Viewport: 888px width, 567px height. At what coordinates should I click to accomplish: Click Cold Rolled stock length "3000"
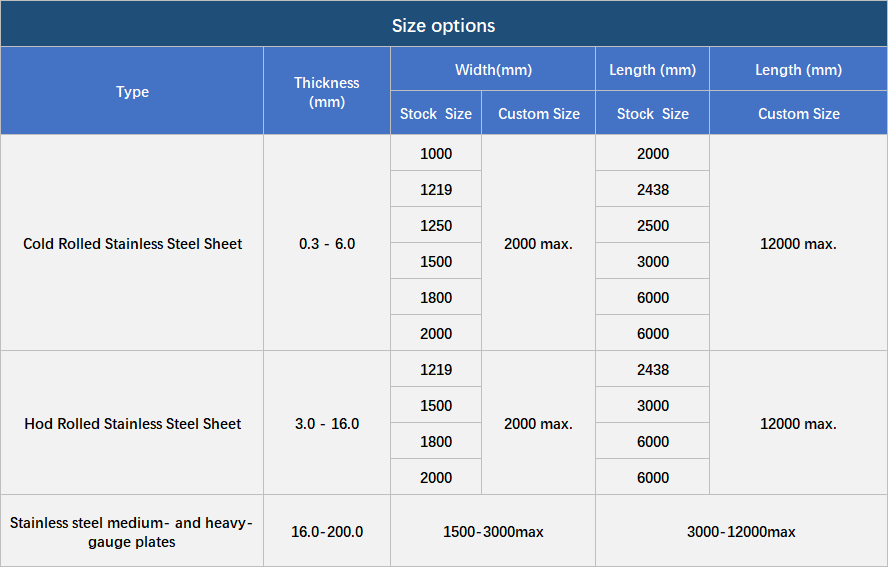pyautogui.click(x=652, y=261)
